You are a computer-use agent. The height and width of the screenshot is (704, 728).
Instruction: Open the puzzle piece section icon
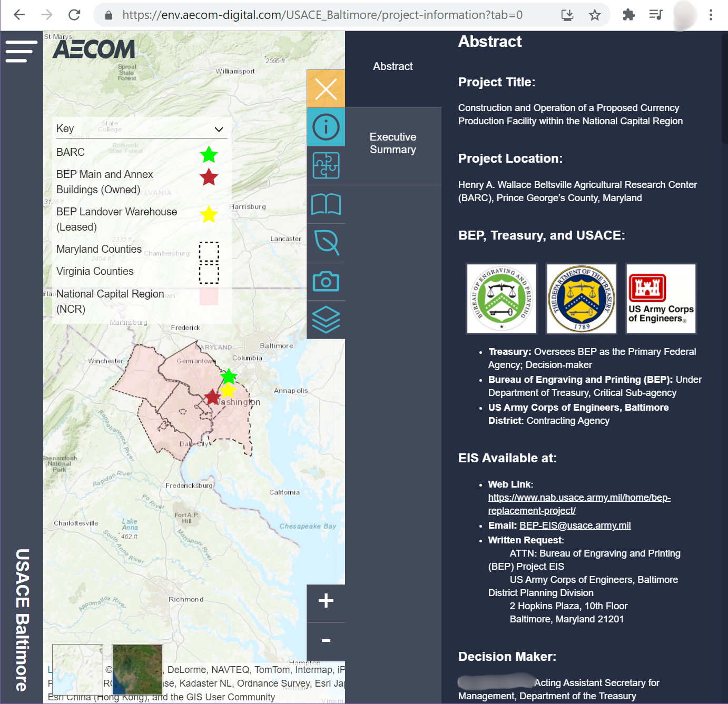[326, 165]
